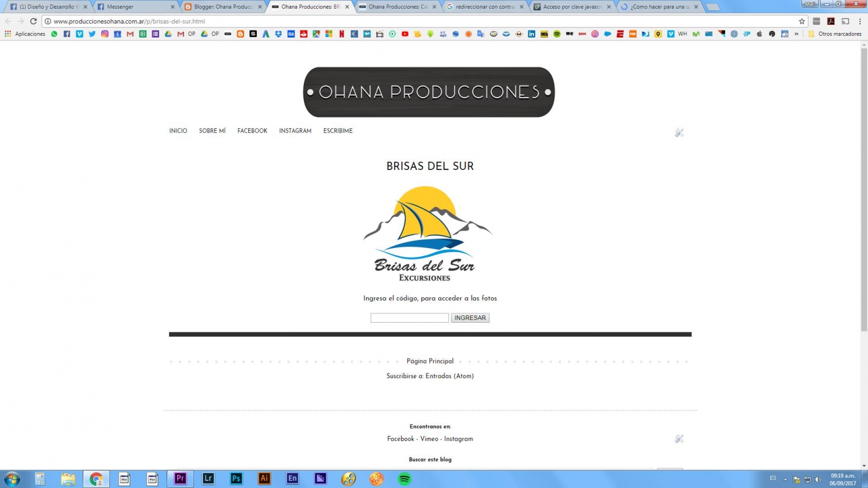Show hidden bookmarks with the » chevron
The image size is (868, 488).
point(796,34)
